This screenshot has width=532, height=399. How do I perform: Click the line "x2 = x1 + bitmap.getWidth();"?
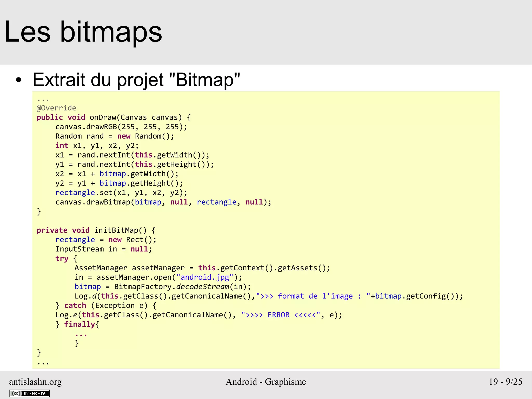point(117,174)
